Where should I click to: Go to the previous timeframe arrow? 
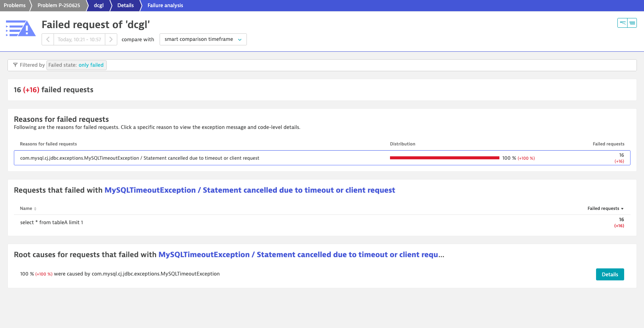coord(48,39)
